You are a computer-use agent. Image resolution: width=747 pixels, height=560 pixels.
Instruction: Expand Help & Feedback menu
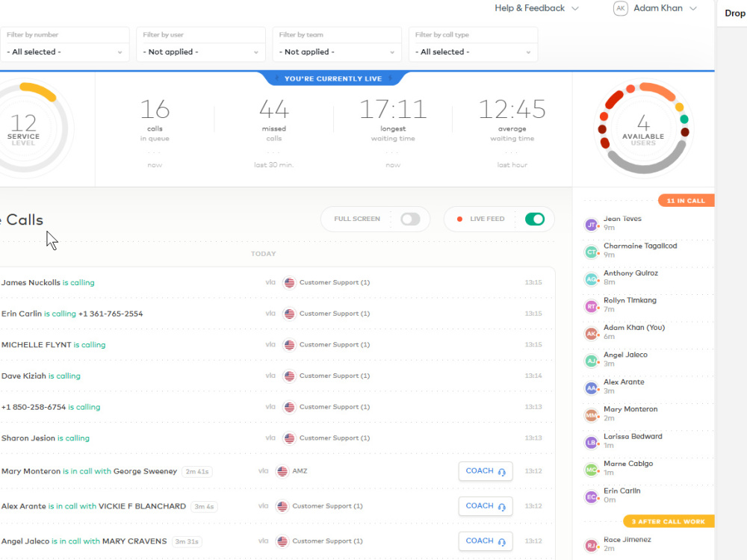(536, 8)
